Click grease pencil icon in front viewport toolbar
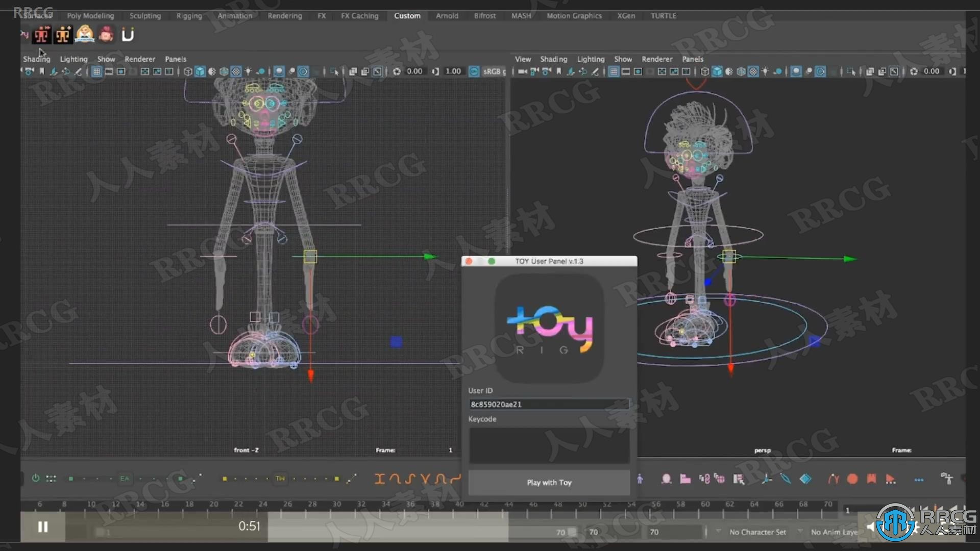980x551 pixels. [78, 71]
